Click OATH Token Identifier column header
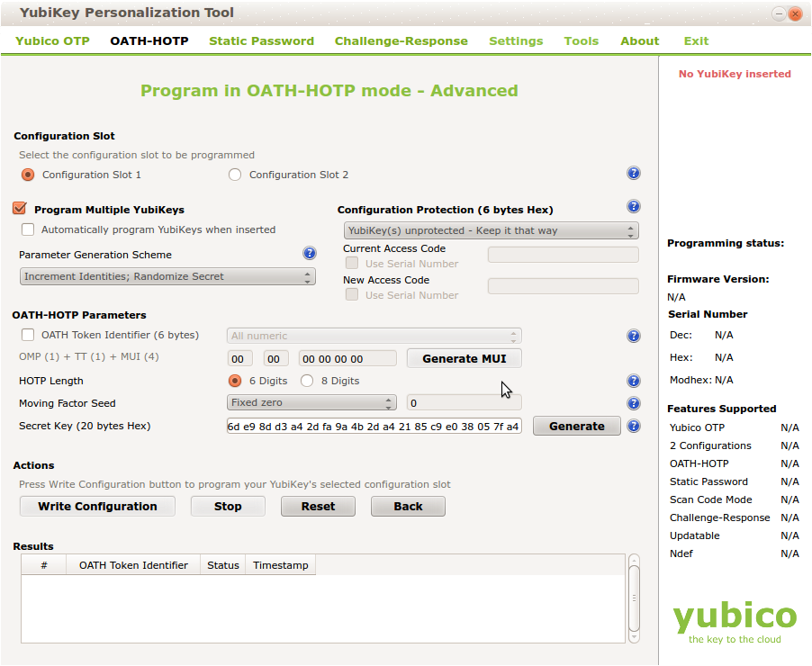This screenshot has width=812, height=666. [133, 565]
